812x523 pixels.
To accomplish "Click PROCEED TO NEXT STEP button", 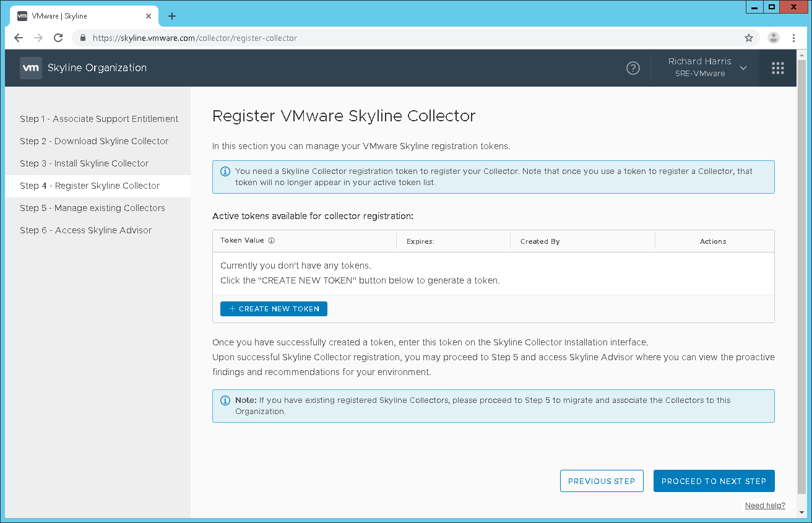I will pos(714,481).
